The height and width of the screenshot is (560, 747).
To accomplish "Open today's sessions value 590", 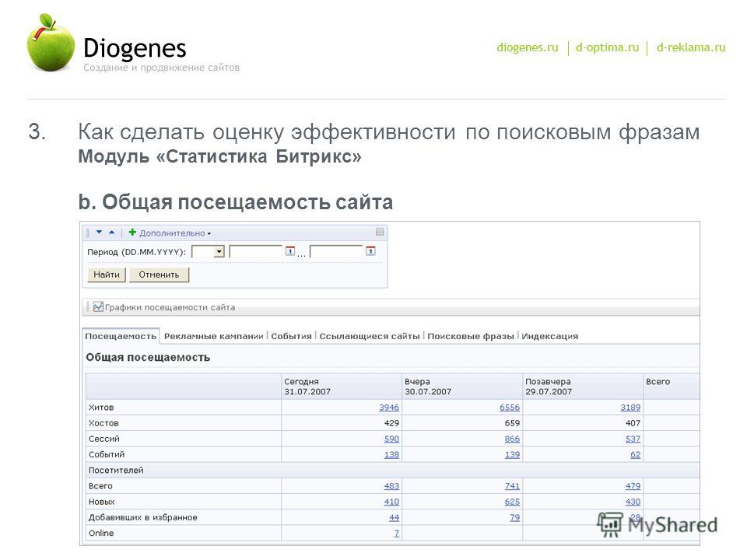I will [391, 439].
